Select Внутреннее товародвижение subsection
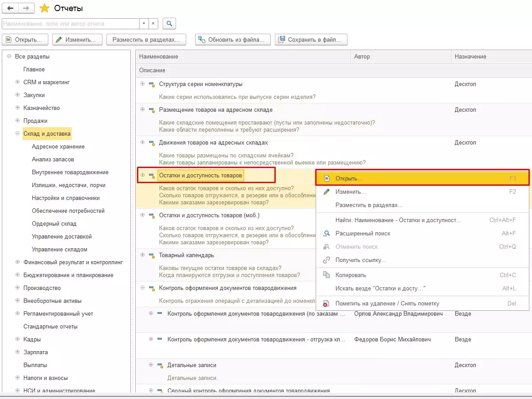 [x=70, y=172]
